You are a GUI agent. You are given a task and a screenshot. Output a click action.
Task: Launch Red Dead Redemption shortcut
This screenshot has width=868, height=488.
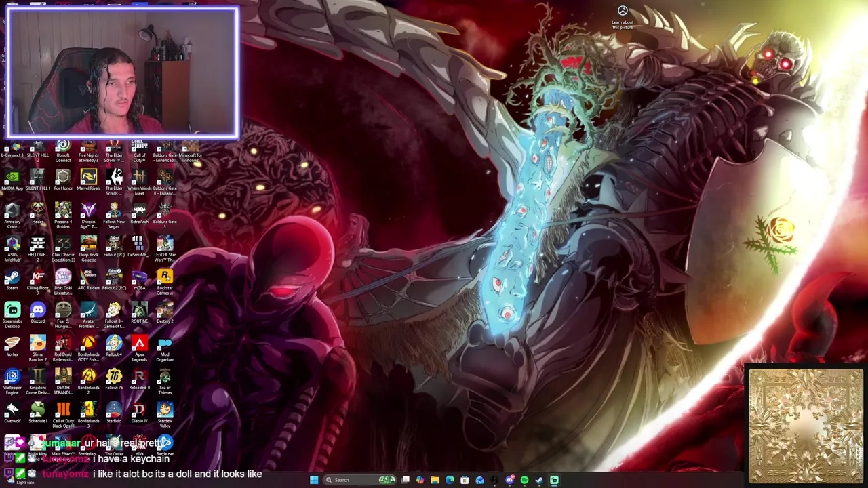(x=63, y=349)
